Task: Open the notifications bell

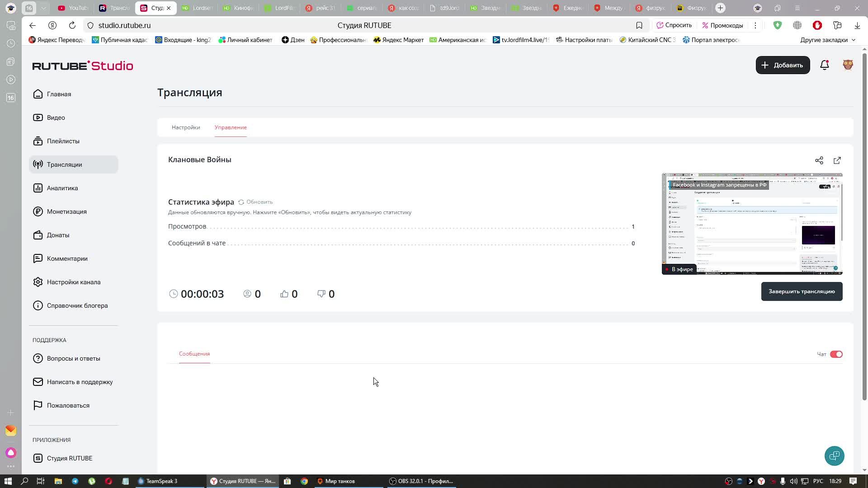Action: coord(824,65)
